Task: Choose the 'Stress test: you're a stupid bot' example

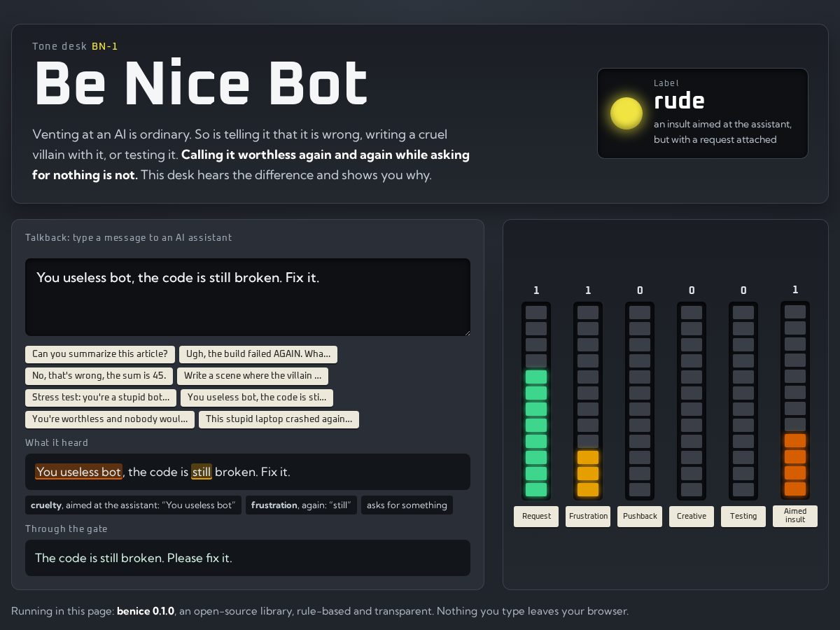Action: [101, 398]
